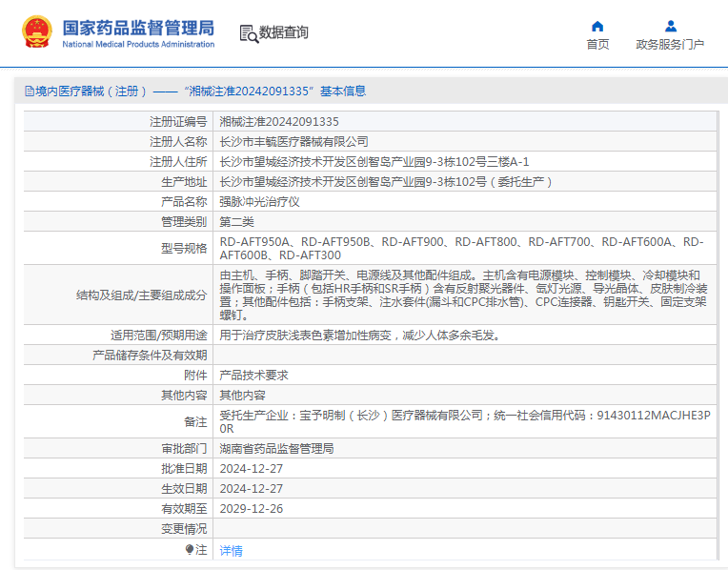728x570 pixels.
Task: Click the 审批部门 label
Action: pos(184,448)
